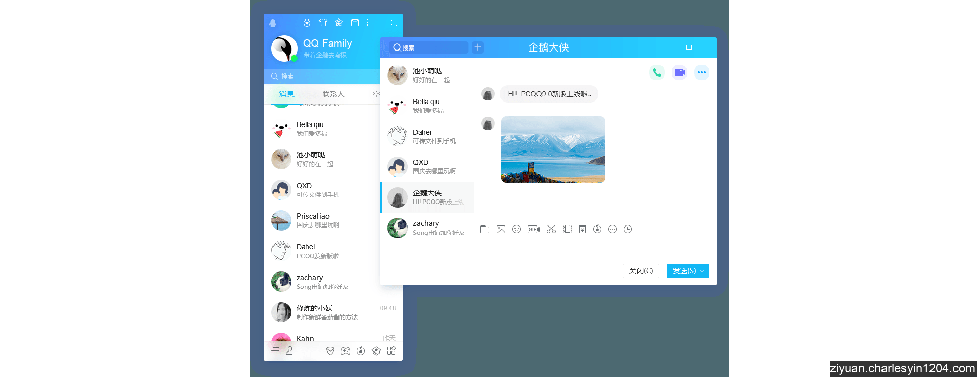The image size is (980, 377).
Task: Click the QQ penguin logo icon in main panel
Action: point(273,23)
